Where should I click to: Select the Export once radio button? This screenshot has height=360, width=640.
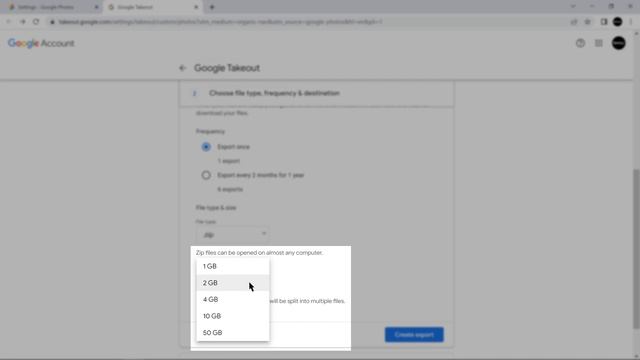206,147
